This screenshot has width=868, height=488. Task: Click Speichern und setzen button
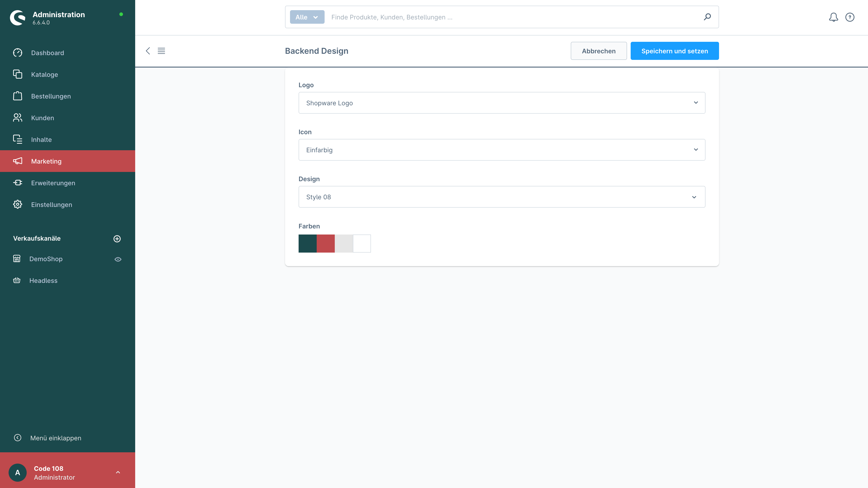[675, 51]
